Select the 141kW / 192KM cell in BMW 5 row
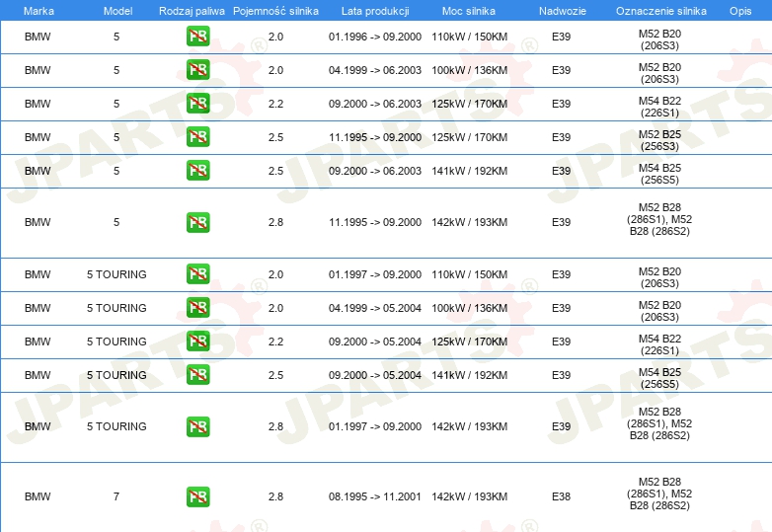The width and height of the screenshot is (772, 532). tap(469, 171)
